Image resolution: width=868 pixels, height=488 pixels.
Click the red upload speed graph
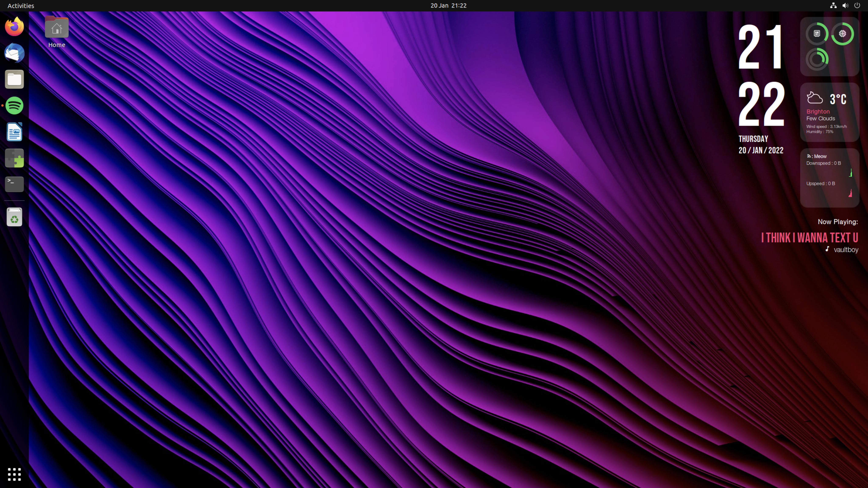[x=850, y=193]
